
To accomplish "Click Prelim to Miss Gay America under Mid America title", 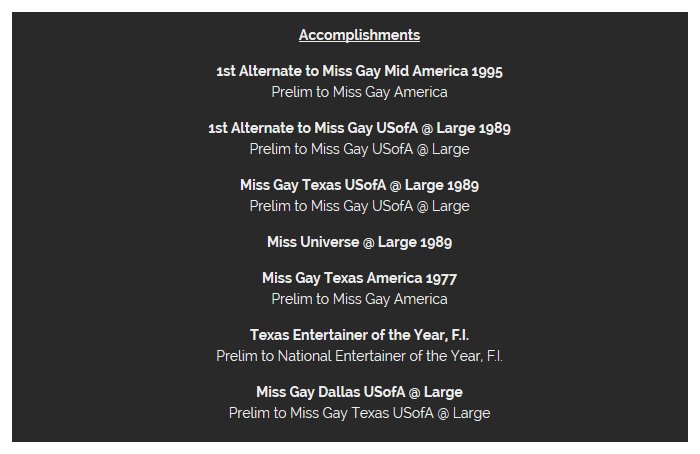I will 359,92.
